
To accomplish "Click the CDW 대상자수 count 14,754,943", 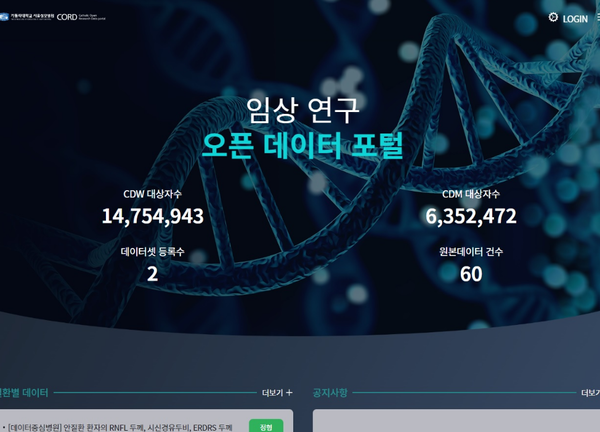I will [x=152, y=216].
